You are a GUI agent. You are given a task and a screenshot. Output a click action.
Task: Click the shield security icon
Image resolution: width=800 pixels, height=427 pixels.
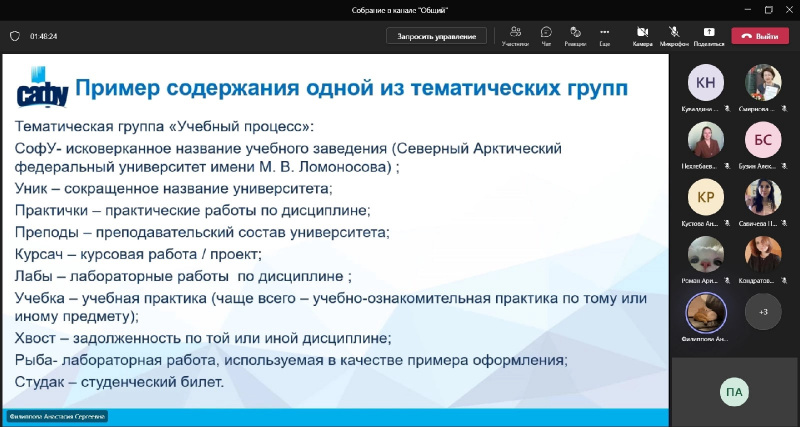tap(15, 36)
